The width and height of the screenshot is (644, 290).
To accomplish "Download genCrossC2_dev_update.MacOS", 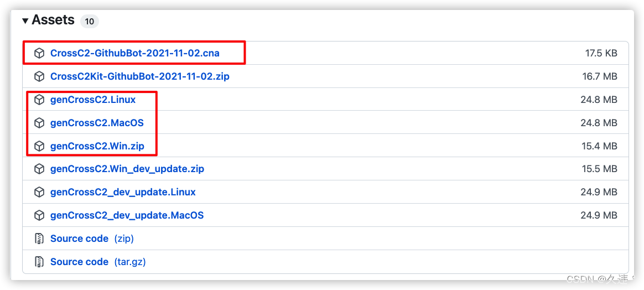I will pos(127,215).
